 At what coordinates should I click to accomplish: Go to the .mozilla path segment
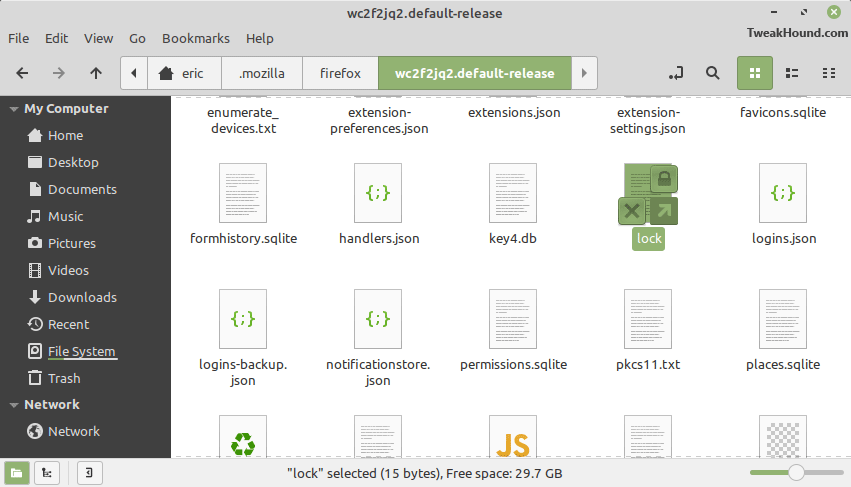coord(262,73)
